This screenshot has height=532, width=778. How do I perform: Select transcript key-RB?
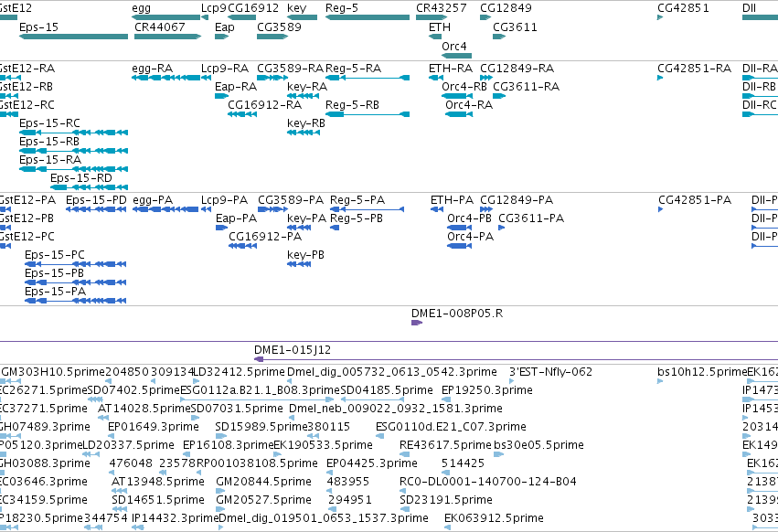[x=304, y=133]
